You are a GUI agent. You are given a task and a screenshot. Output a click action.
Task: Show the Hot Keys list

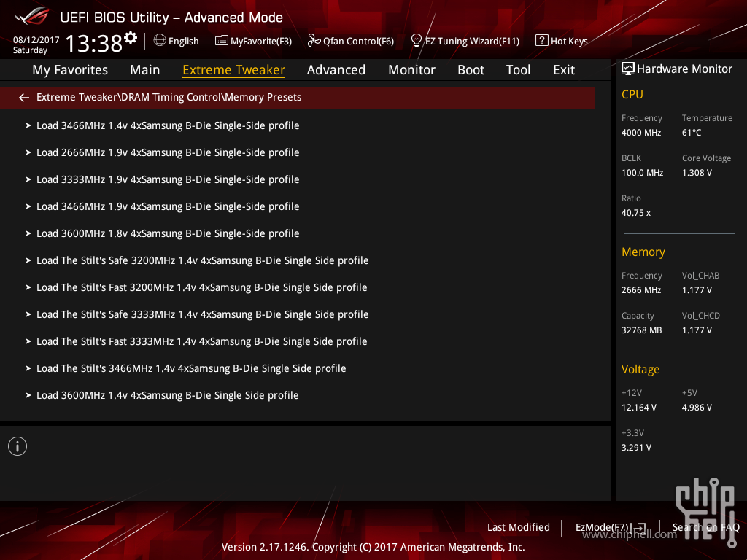[569, 42]
